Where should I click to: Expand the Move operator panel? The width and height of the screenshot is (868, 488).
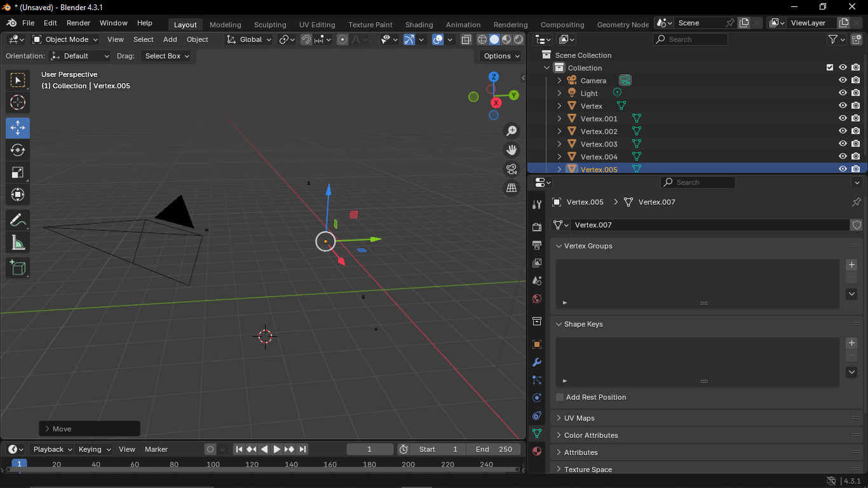[90, 429]
